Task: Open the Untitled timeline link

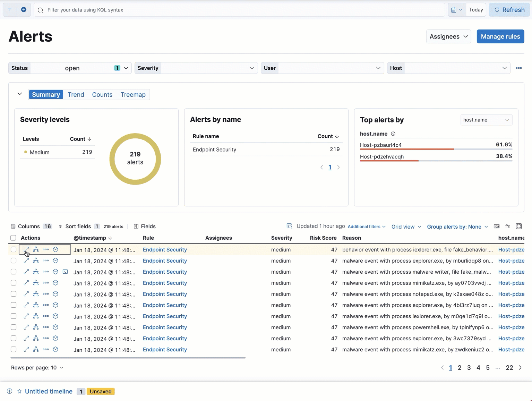Action: point(49,392)
